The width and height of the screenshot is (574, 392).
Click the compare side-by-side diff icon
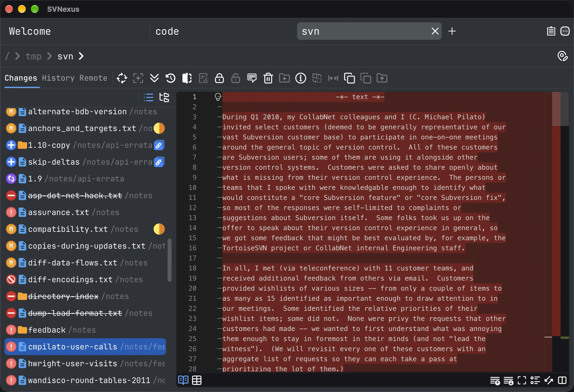pyautogui.click(x=187, y=78)
